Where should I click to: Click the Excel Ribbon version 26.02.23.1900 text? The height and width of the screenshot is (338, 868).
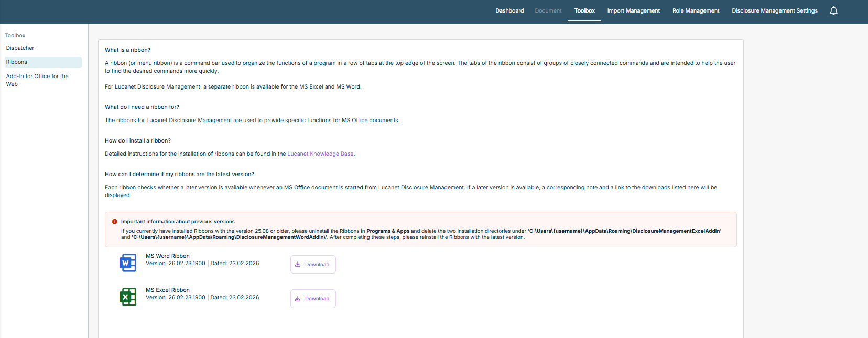(176, 298)
